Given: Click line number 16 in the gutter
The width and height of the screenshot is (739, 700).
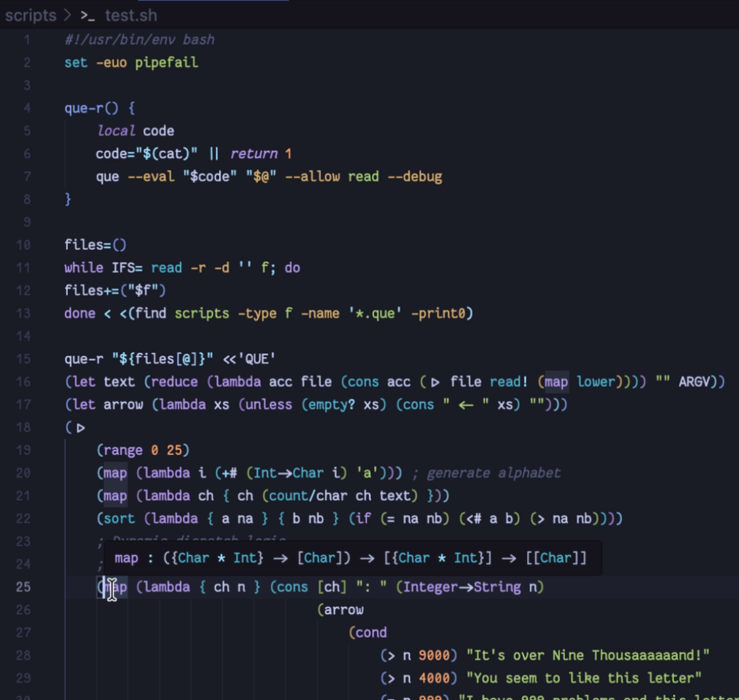Looking at the screenshot, I should pos(23,382).
